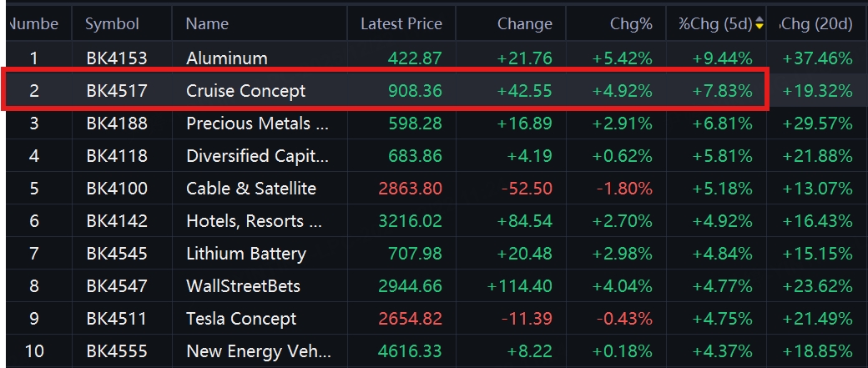Viewport: 868px width, 368px height.
Task: Click the Number column header
Action: click(33, 24)
